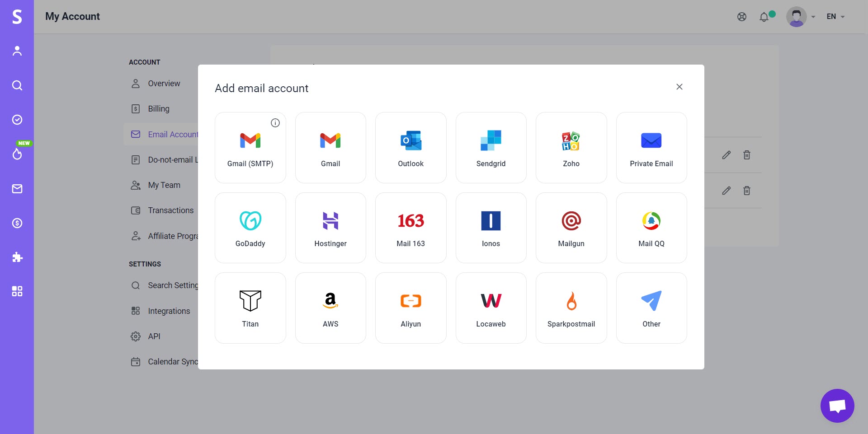The width and height of the screenshot is (868, 434).
Task: Open the apps grid icon in sidebar
Action: 17,291
